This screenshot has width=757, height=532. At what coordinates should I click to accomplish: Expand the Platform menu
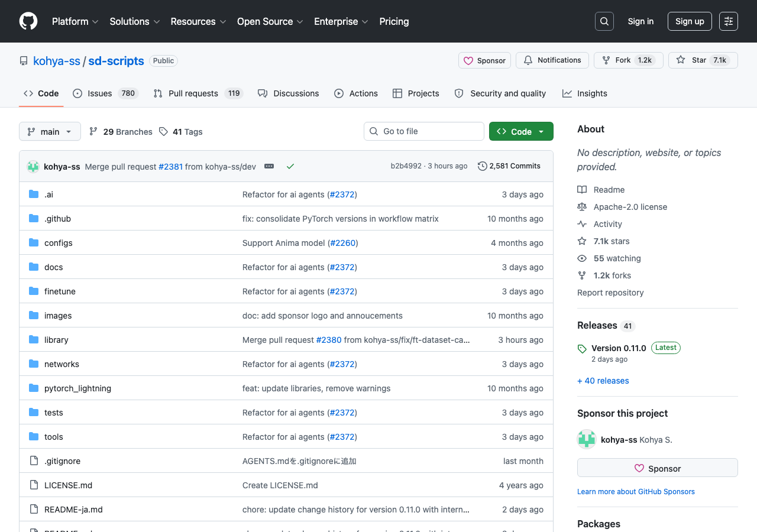pos(75,21)
